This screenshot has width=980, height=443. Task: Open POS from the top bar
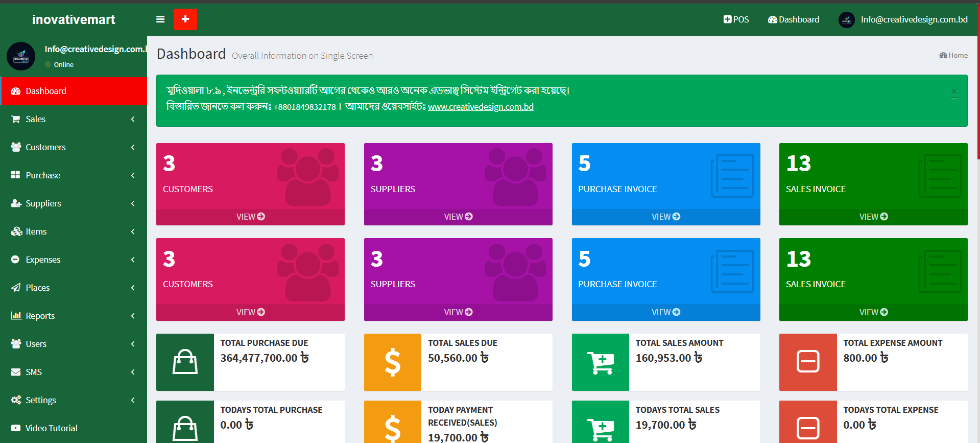click(x=736, y=19)
